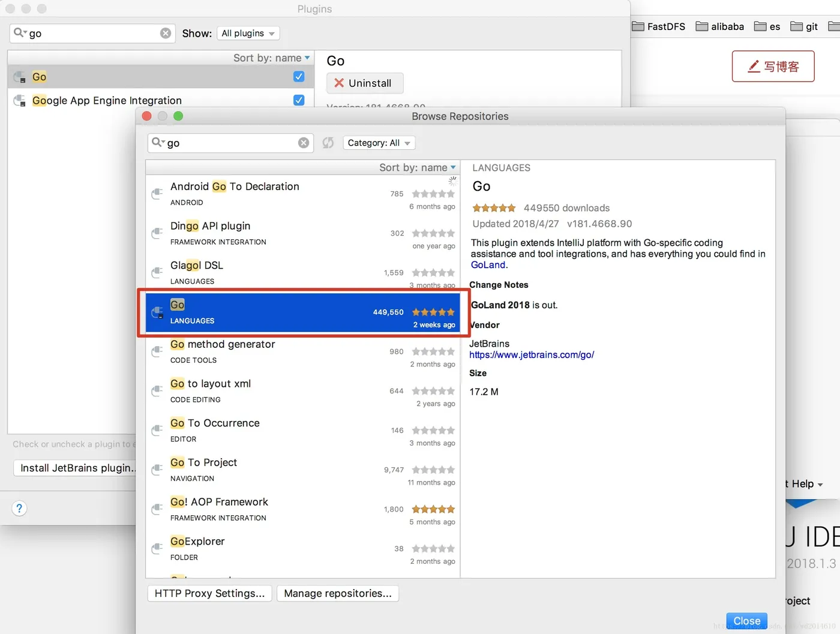Change Sort by: name in Plugins window
840x634 pixels.
[272, 58]
